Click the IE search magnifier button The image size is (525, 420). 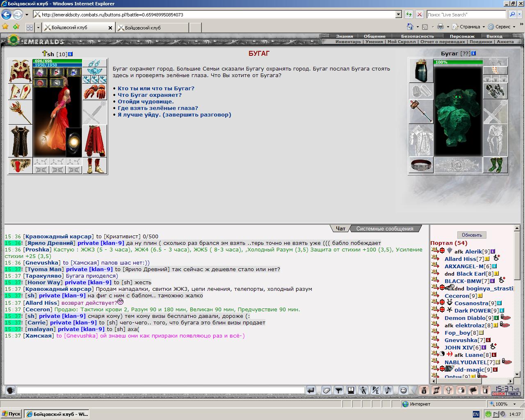(512, 14)
